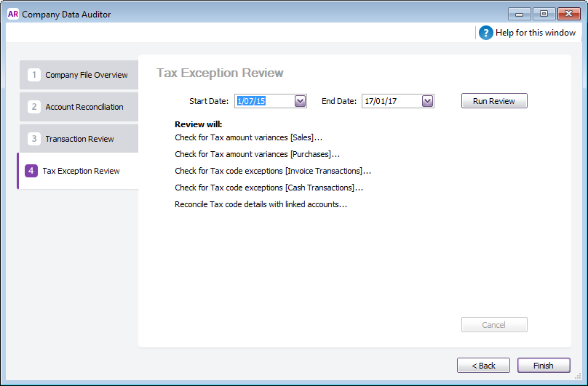Maximize the Company Data Auditor window
Image resolution: width=588 pixels, height=386 pixels.
coord(542,13)
